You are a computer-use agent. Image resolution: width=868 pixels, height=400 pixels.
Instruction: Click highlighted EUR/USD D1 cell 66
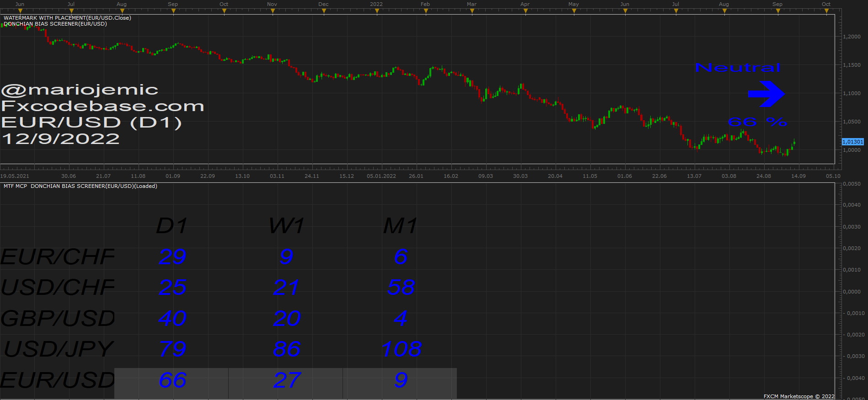(171, 383)
